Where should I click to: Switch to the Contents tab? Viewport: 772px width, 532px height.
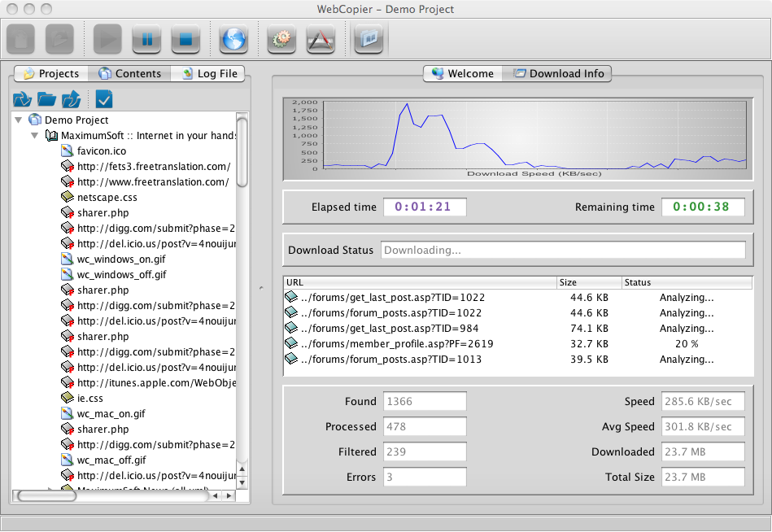[x=129, y=74]
